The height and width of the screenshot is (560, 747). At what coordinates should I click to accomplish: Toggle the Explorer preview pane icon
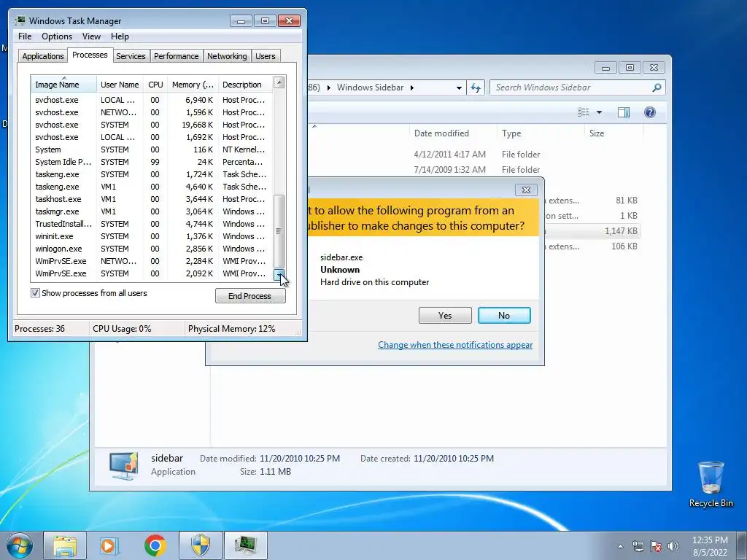624,112
